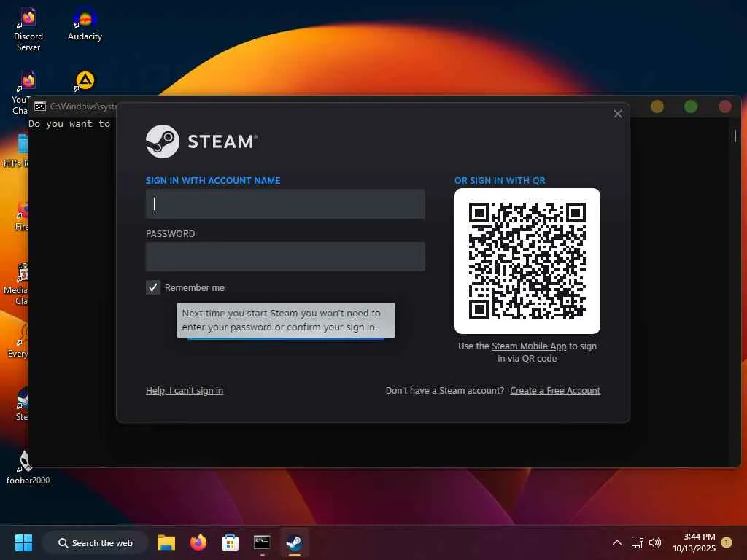Open the Windows Start menu

click(x=23, y=542)
